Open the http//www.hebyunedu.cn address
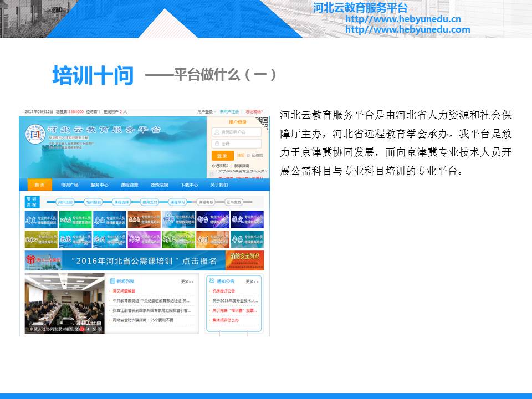The width and height of the screenshot is (532, 399). click(x=403, y=19)
